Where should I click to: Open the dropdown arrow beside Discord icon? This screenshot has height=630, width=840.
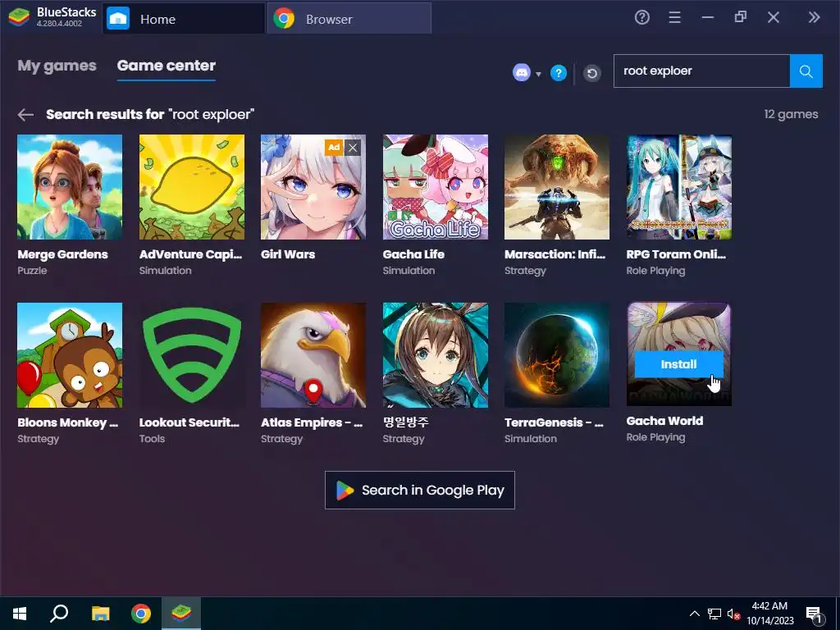click(x=538, y=74)
